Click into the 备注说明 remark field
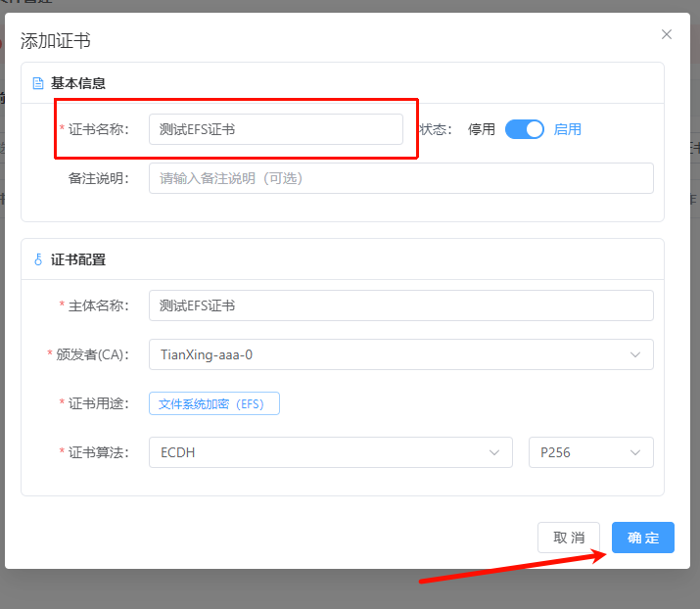The image size is (700, 609). point(400,178)
